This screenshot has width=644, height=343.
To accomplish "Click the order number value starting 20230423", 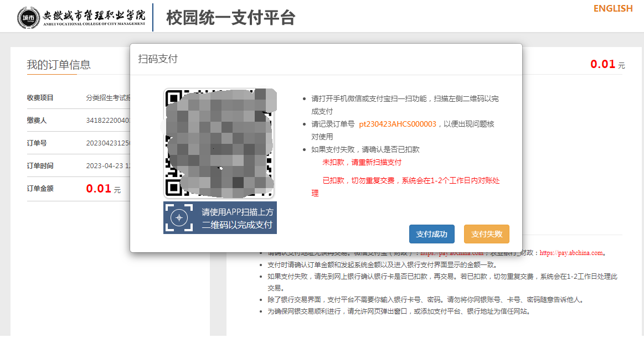I will point(108,143).
